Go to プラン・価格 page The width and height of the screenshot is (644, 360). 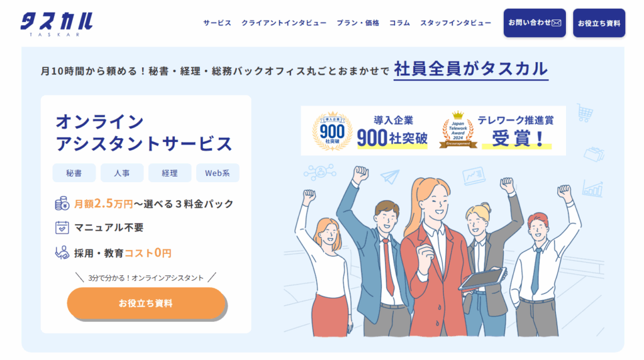[358, 23]
